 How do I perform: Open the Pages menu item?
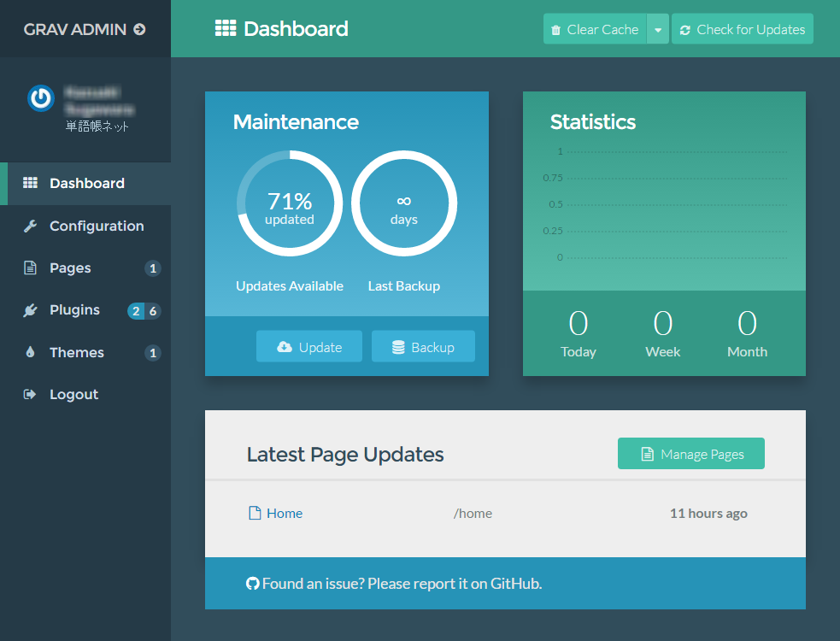click(x=70, y=268)
